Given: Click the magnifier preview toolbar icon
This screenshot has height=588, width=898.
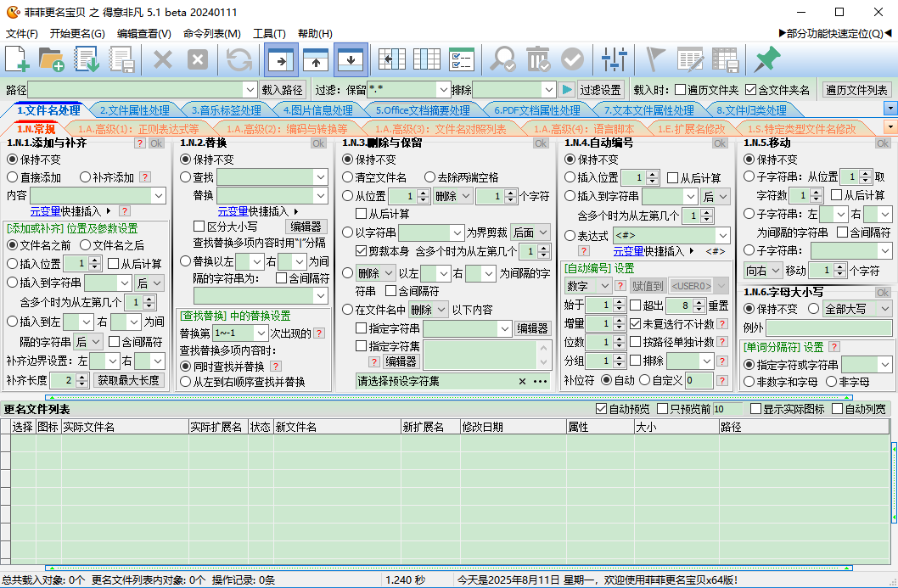Looking at the screenshot, I should pyautogui.click(x=503, y=59).
